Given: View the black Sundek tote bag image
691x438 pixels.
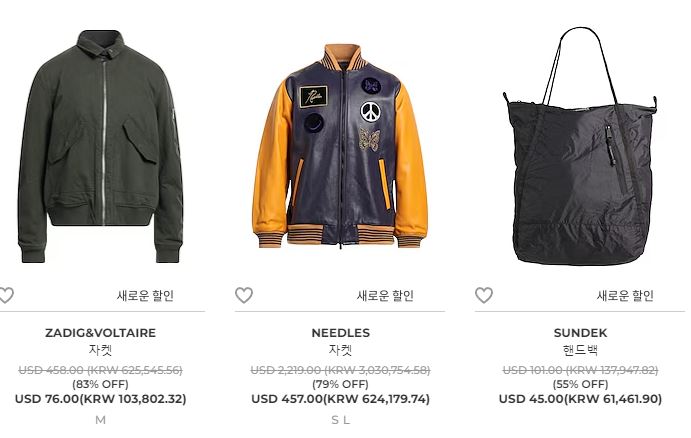Looking at the screenshot, I should tap(580, 146).
